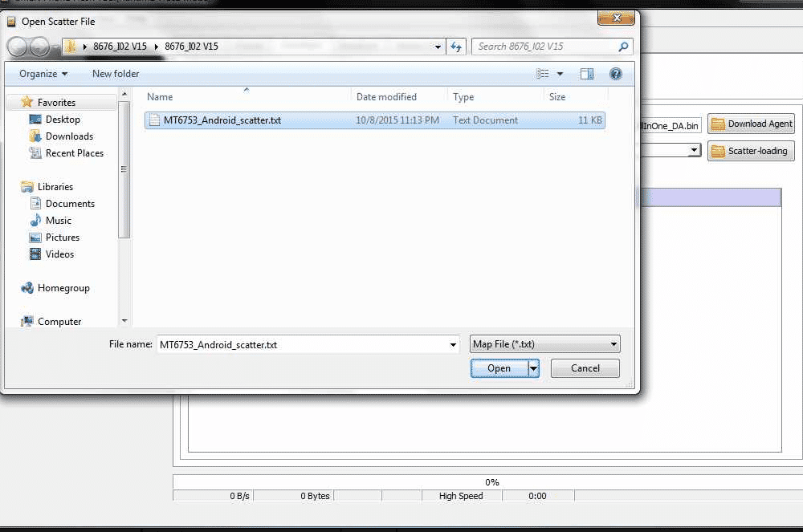
Task: Click New folder in toolbar
Action: tap(116, 74)
